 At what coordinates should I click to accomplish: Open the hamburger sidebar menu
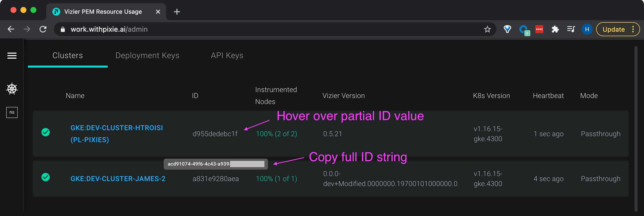click(12, 56)
